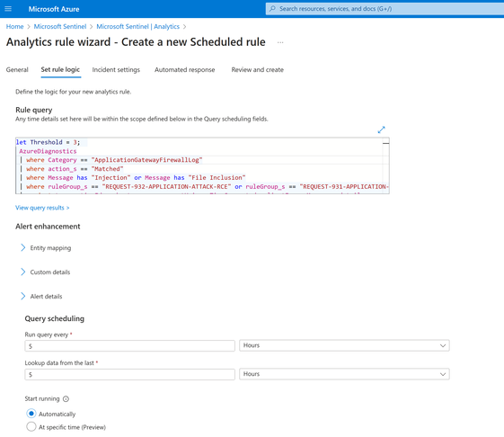Focus the search resources box

pos(385,9)
